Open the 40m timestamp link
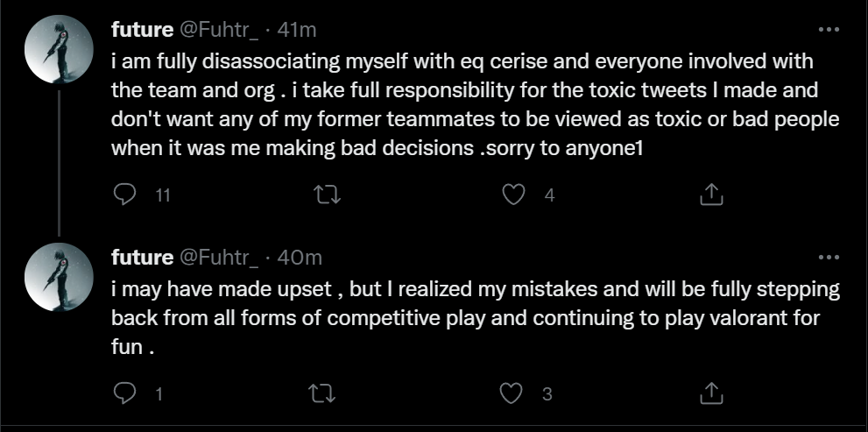Image resolution: width=868 pixels, height=432 pixels. (298, 258)
